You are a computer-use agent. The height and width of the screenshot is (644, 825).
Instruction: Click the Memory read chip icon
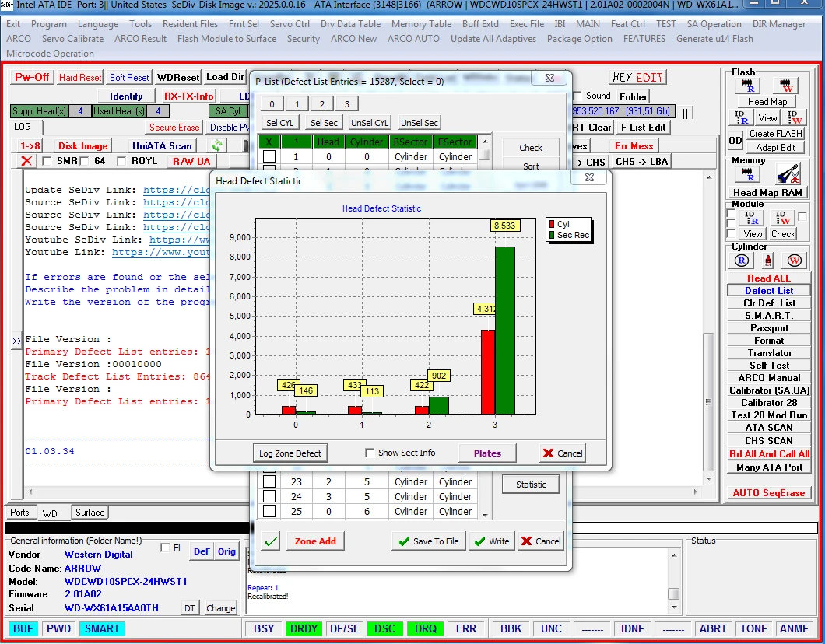click(748, 174)
